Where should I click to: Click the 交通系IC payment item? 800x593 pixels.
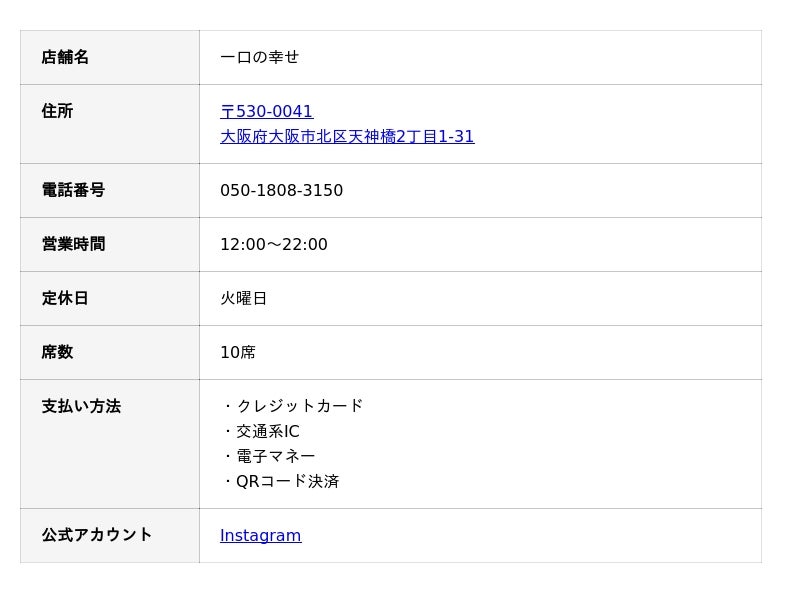click(x=267, y=432)
